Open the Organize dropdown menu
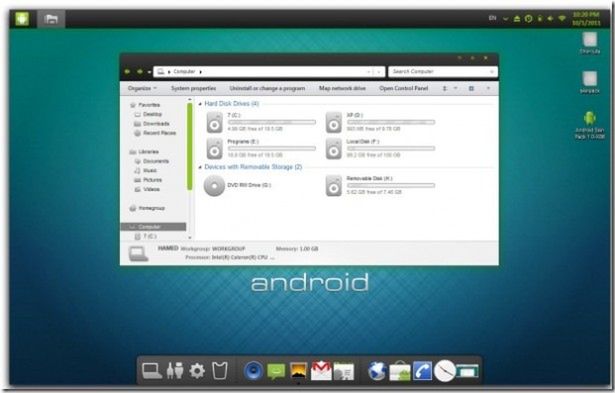615x393 pixels. (x=142, y=88)
